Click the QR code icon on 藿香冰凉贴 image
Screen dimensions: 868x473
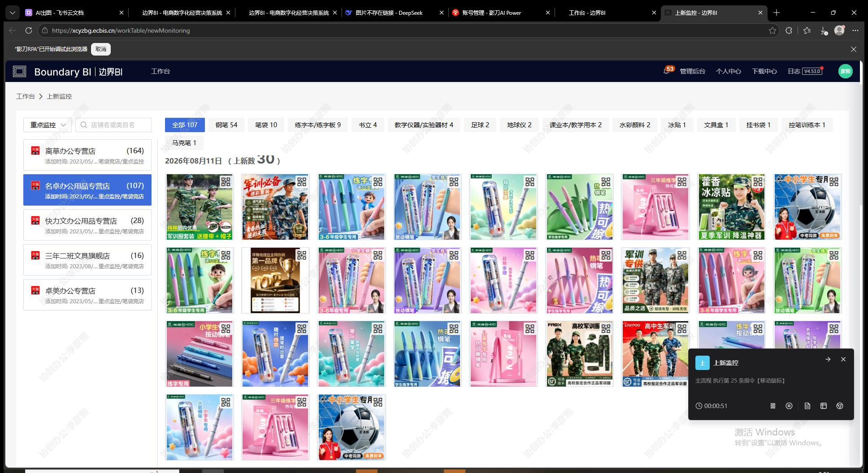[758, 182]
